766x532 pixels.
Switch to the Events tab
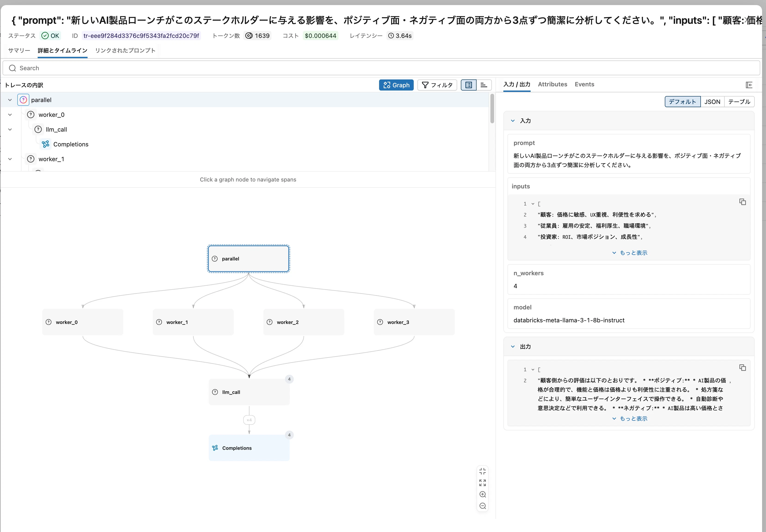point(584,84)
